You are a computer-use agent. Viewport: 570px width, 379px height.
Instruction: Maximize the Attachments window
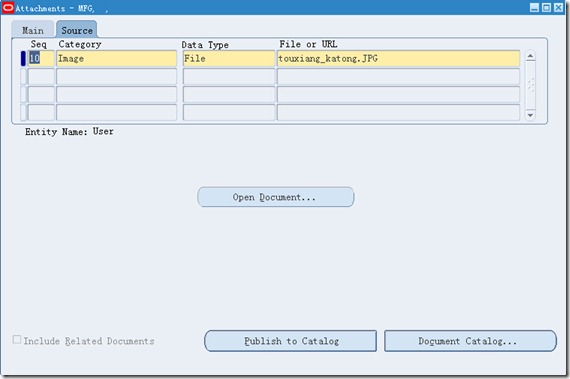pos(546,8)
